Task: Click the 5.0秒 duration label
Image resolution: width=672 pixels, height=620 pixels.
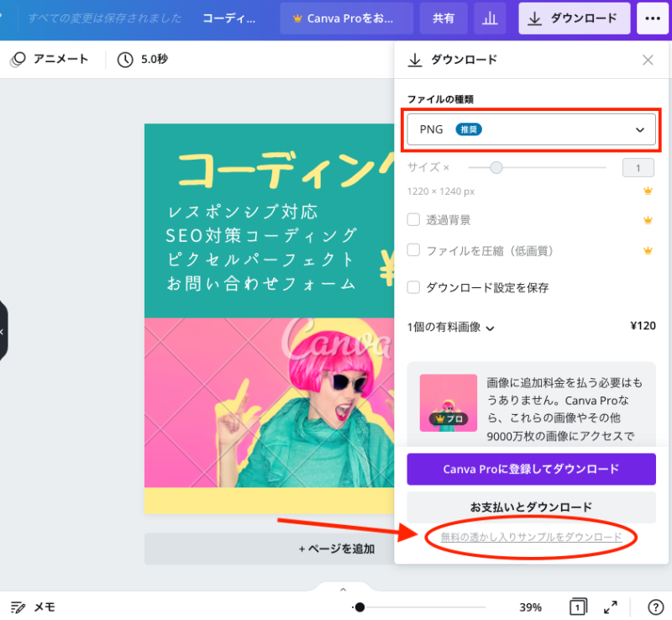Action: 155,59
